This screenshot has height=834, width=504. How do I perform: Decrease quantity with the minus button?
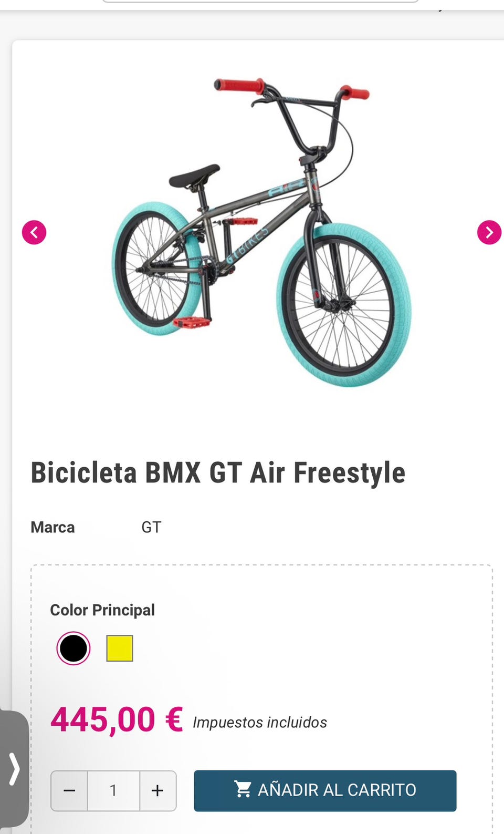(x=69, y=790)
